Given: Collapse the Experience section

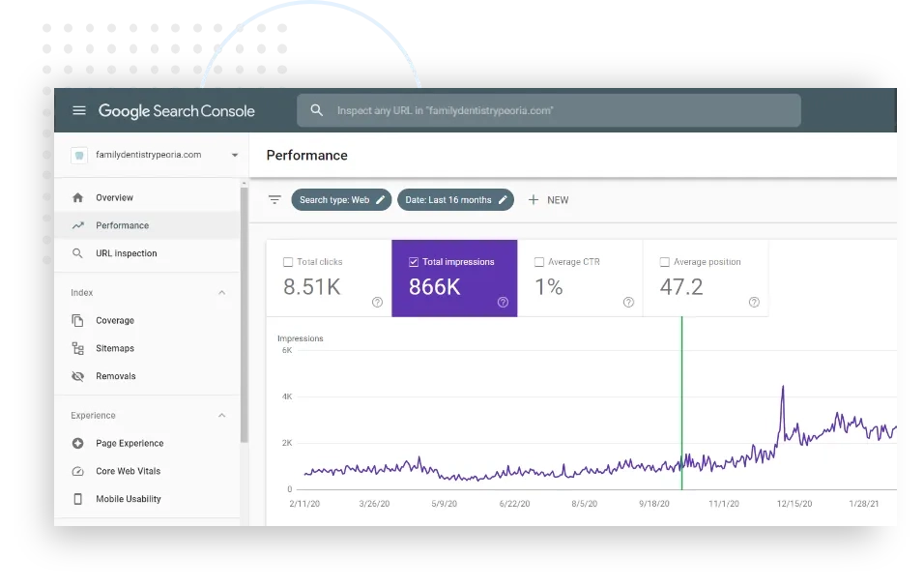Looking at the screenshot, I should coord(221,416).
